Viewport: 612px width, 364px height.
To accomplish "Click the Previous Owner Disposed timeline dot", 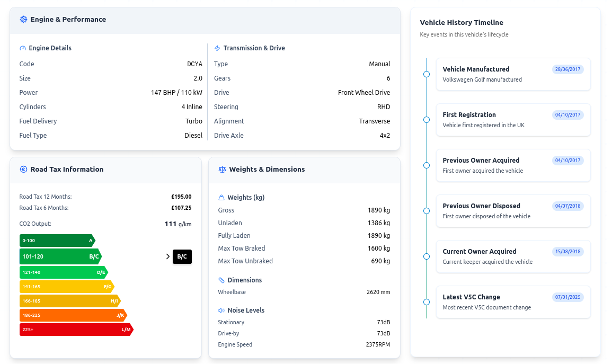I will (427, 211).
